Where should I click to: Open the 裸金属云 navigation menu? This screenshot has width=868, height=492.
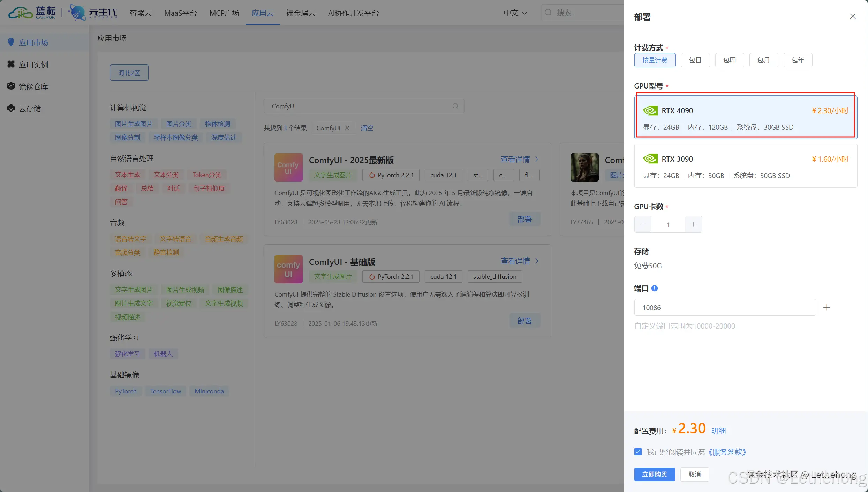click(300, 13)
